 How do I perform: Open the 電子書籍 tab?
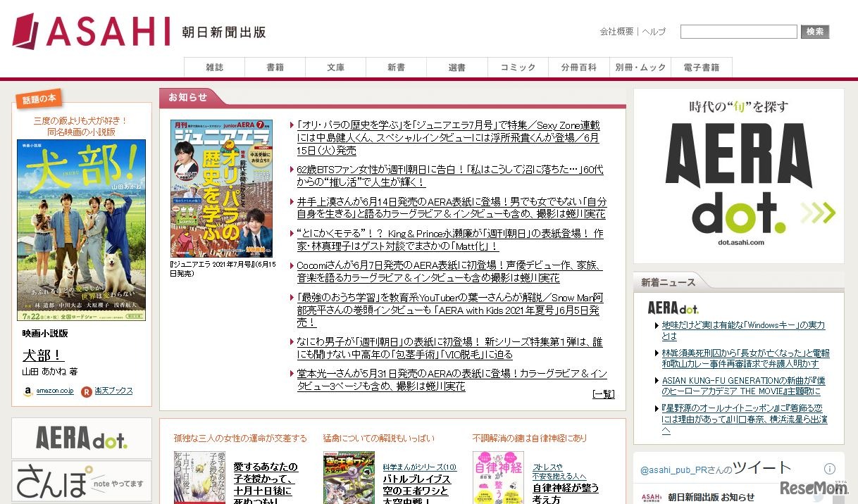pos(702,67)
